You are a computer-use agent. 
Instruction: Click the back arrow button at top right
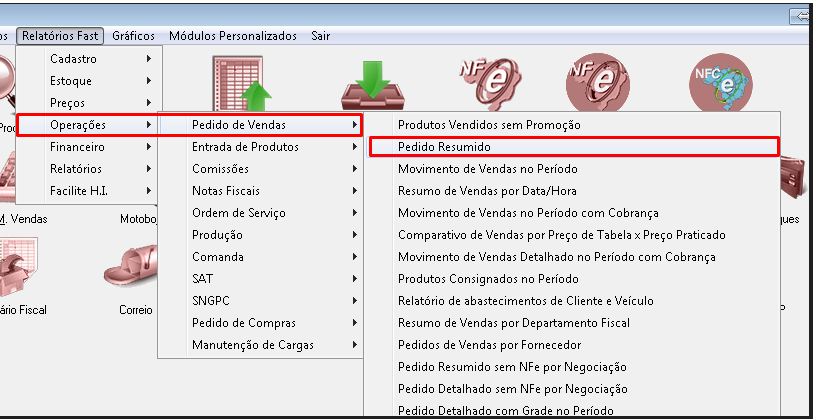coord(800,16)
